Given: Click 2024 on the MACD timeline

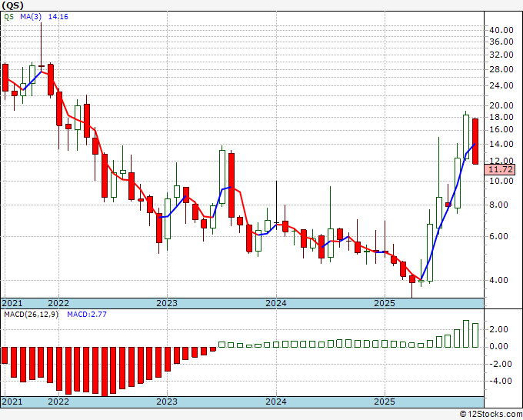Looking at the screenshot, I should click(276, 402).
